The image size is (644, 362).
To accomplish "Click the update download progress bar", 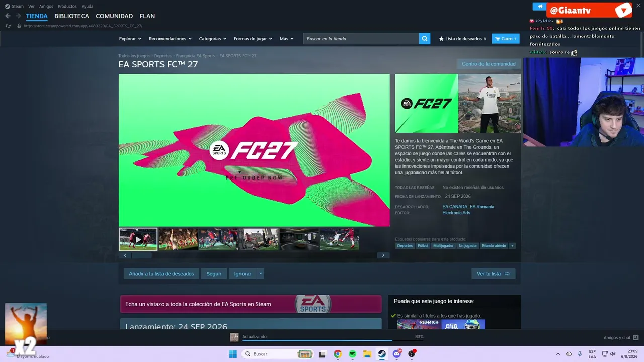I will tap(332, 340).
